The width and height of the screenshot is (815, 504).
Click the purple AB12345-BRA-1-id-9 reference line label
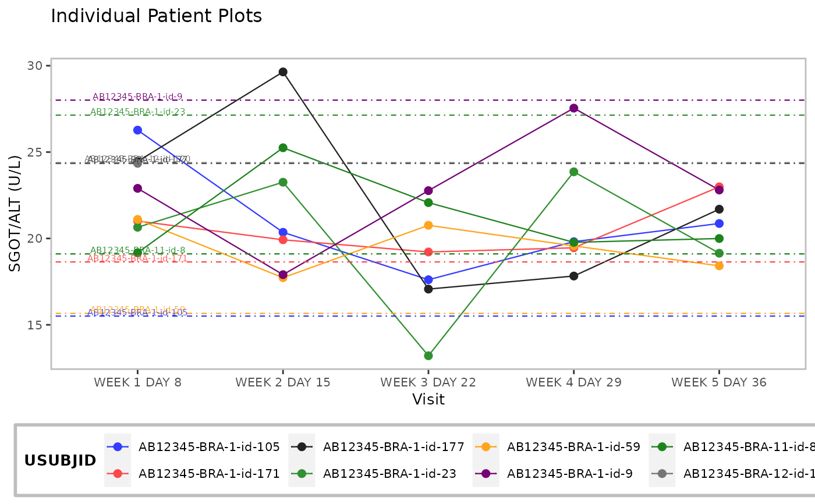137,97
